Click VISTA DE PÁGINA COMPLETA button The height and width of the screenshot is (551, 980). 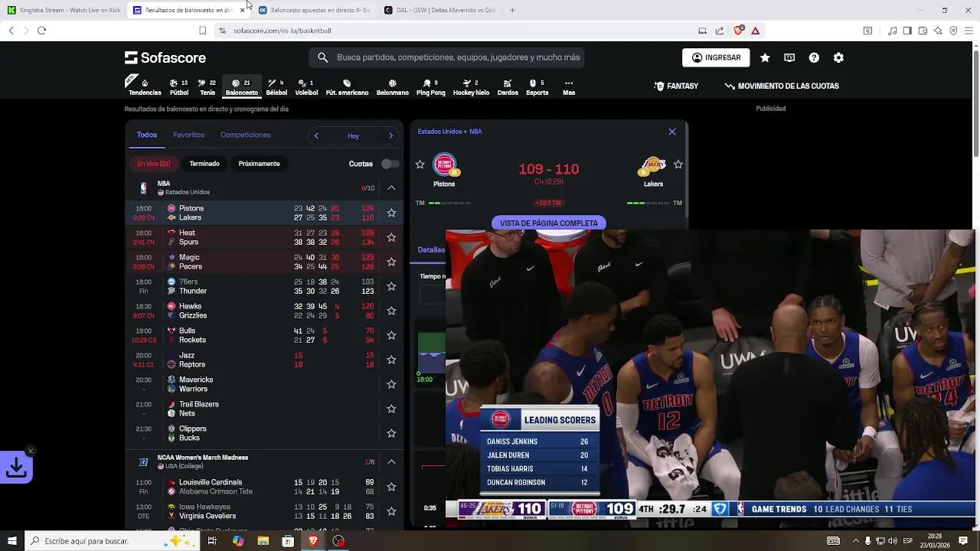[549, 223]
